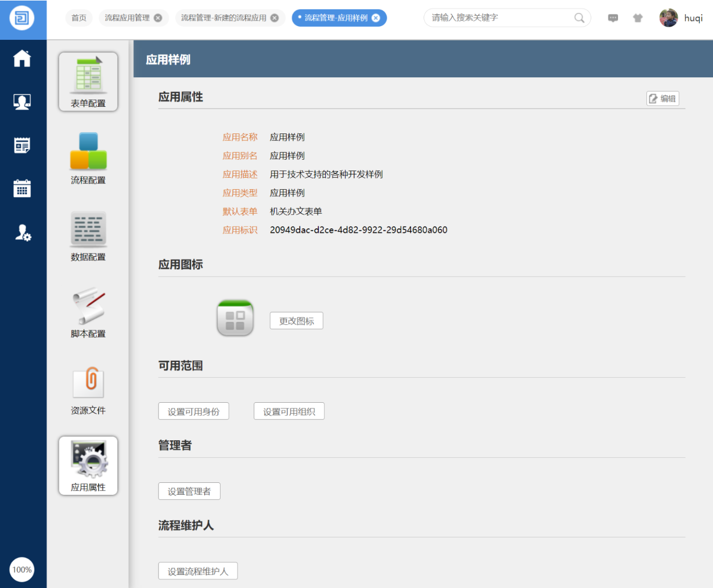Open the messages chat bubble icon
The height and width of the screenshot is (588, 713).
point(613,18)
